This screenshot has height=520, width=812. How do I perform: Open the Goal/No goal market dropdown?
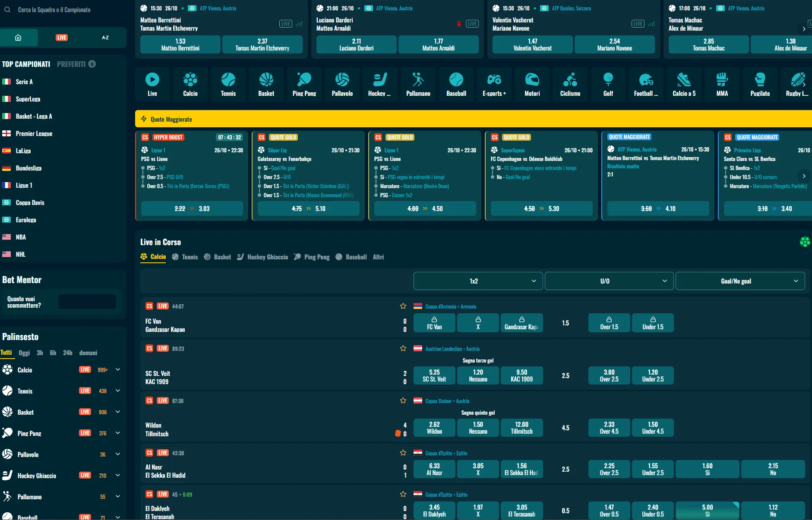click(x=740, y=281)
